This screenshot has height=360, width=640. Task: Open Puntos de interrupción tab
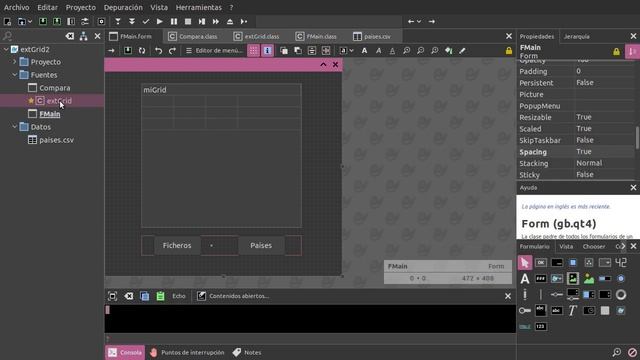187,352
